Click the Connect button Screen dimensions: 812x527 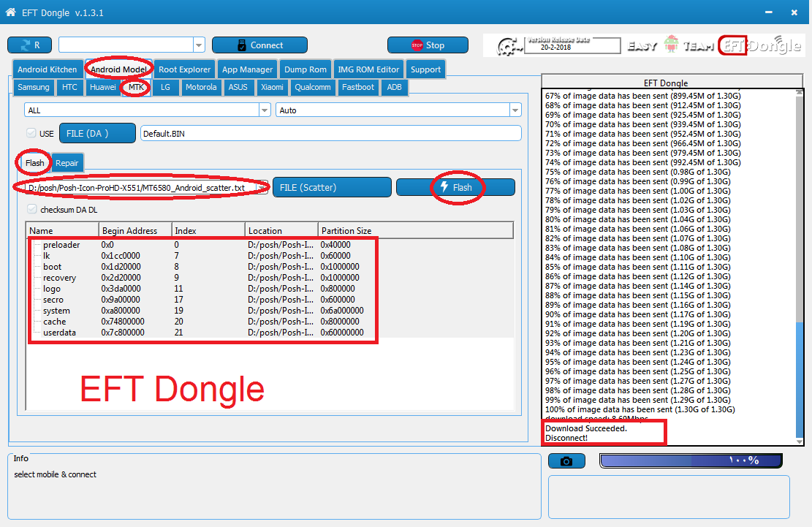(259, 45)
